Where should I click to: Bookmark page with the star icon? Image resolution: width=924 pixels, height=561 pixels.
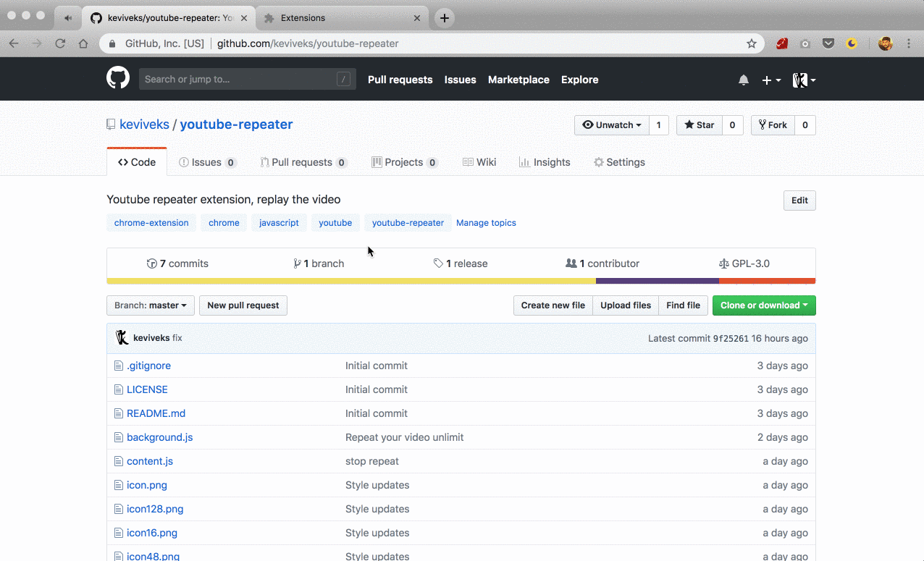752,43
